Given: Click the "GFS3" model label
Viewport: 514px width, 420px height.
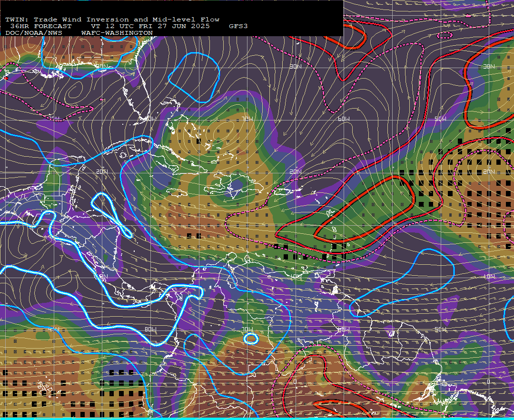Looking at the screenshot, I should pos(238,26).
